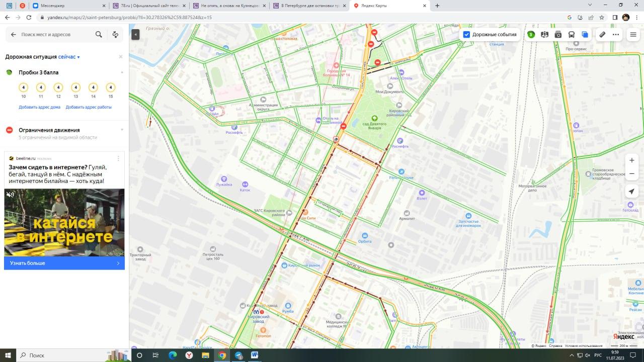Open the panoramas and street view icon

(544, 35)
